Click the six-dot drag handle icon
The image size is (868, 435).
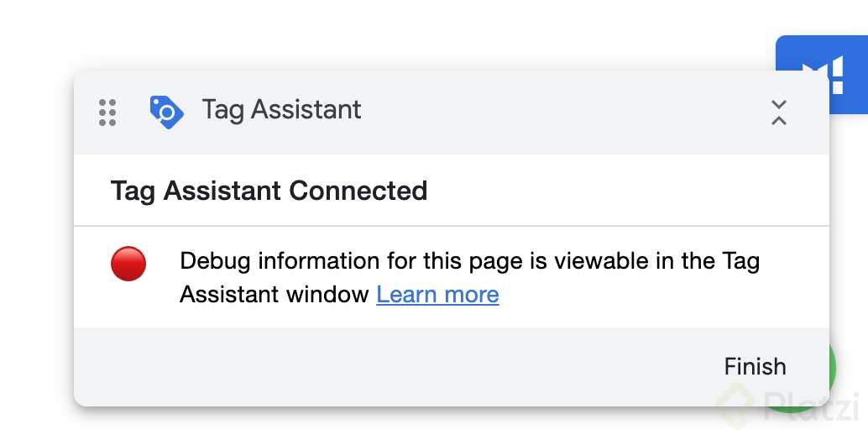(107, 112)
